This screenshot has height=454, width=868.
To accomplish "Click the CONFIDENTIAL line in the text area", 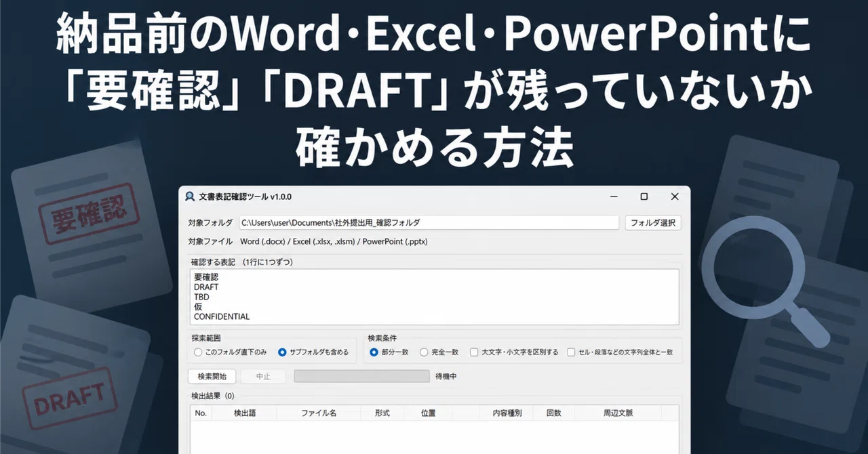I will (222, 316).
